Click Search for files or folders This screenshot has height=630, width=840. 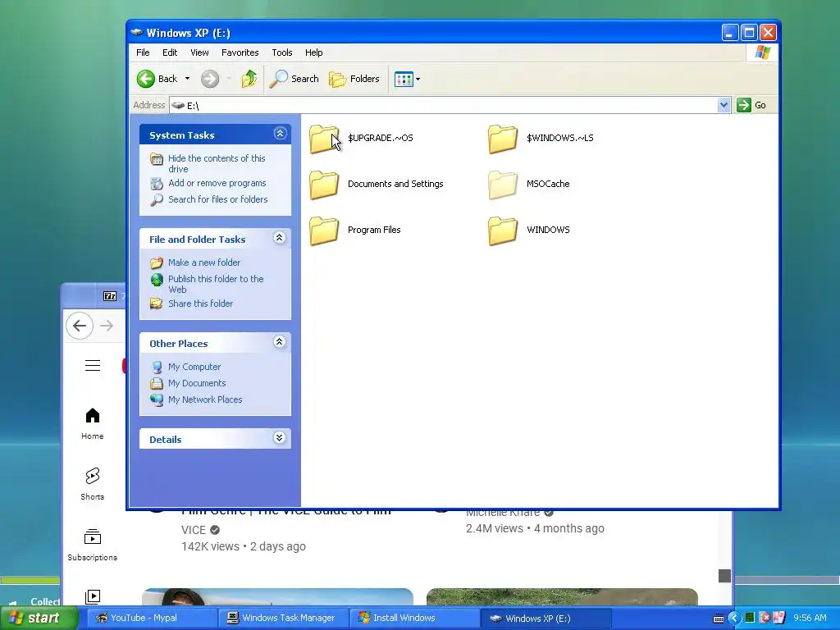[x=218, y=199]
